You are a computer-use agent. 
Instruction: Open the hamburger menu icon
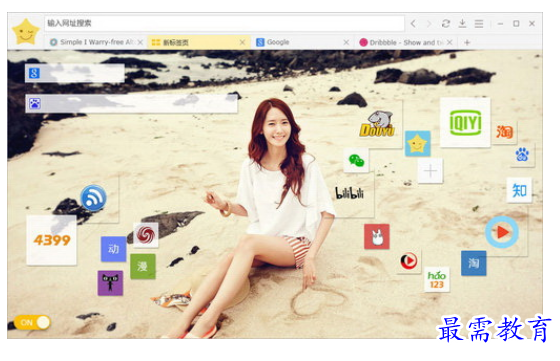[479, 24]
